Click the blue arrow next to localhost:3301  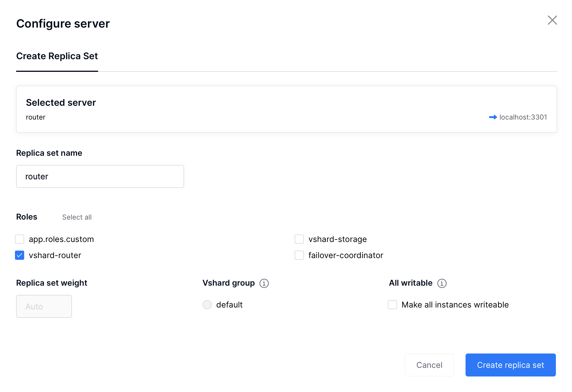(493, 117)
